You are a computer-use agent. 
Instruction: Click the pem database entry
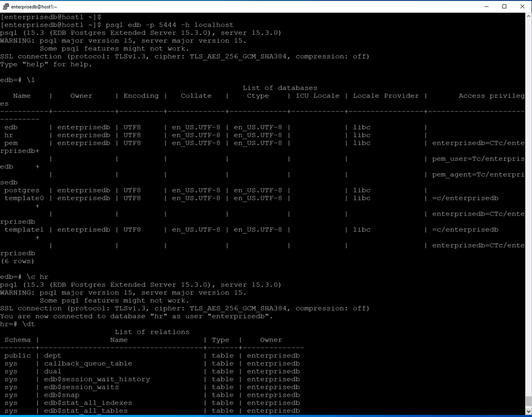[x=11, y=143]
